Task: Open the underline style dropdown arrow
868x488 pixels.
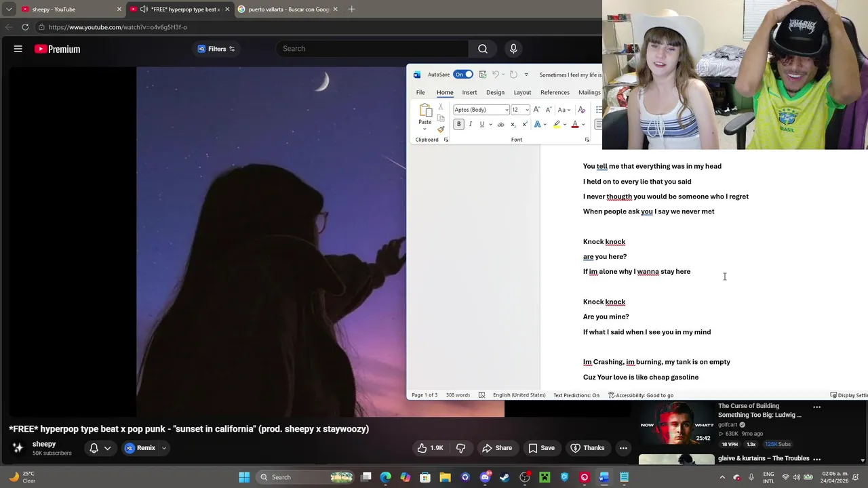Action: point(490,125)
